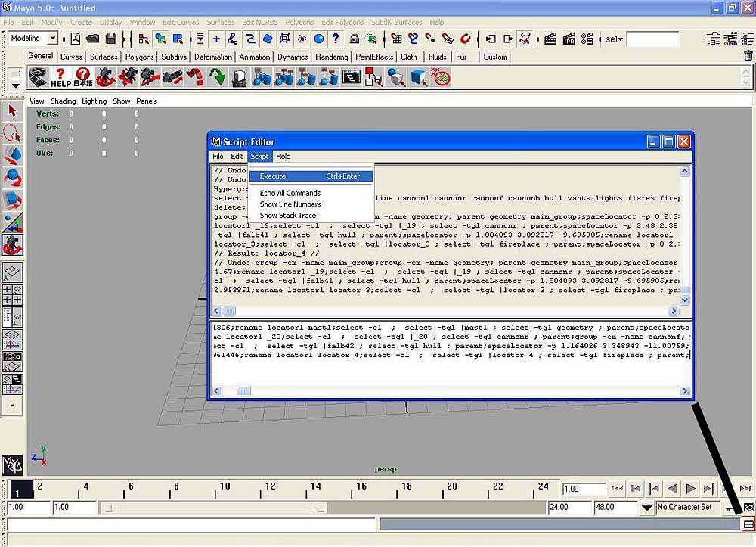756x547 pixels.
Task: Toggle construction history icon
Action: [x=525, y=39]
